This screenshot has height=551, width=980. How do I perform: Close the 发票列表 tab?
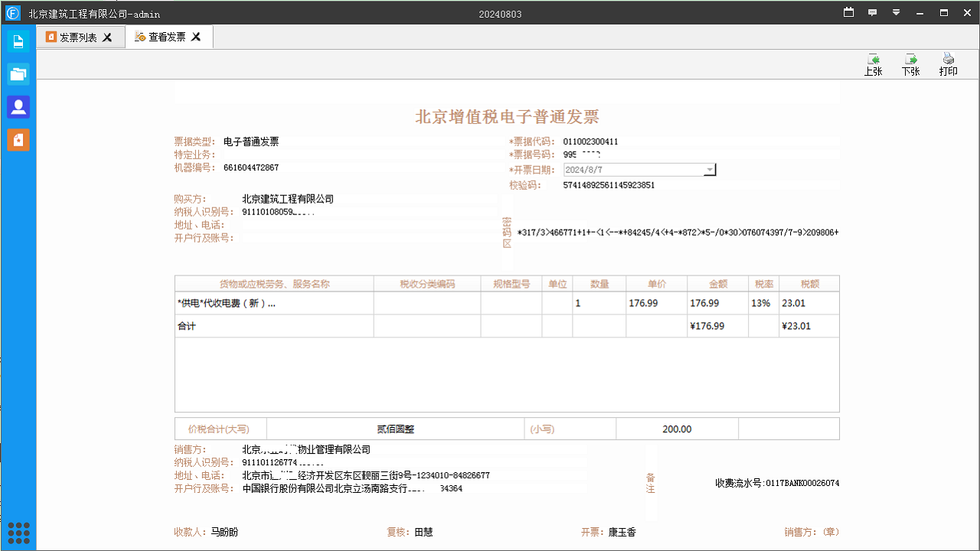click(107, 37)
